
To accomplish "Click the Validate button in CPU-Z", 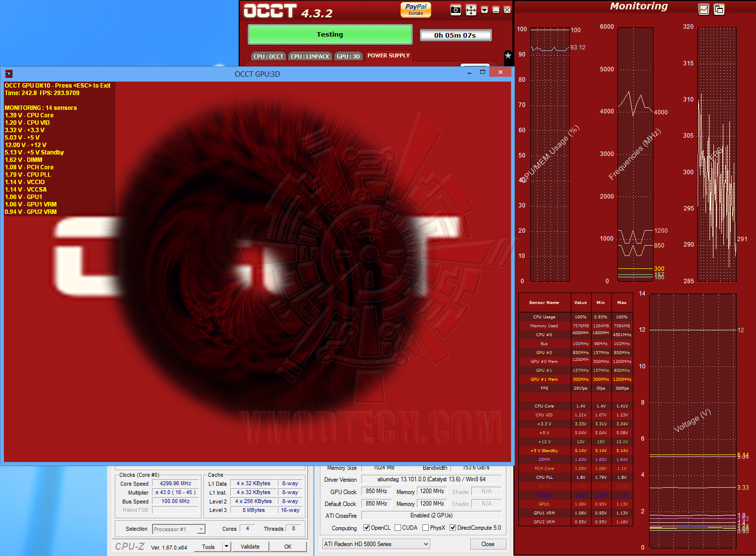I will tap(250, 547).
